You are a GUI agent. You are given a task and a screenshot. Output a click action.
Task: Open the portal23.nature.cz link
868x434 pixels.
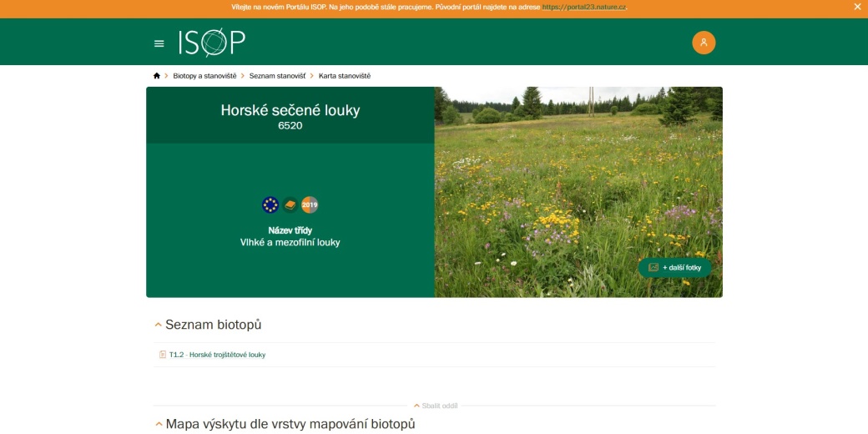583,7
